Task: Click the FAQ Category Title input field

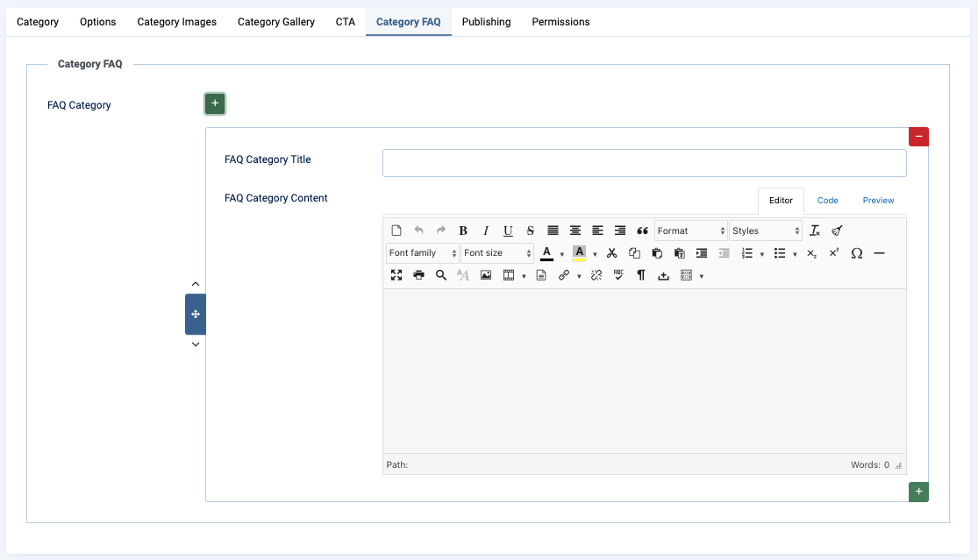Action: (x=644, y=163)
